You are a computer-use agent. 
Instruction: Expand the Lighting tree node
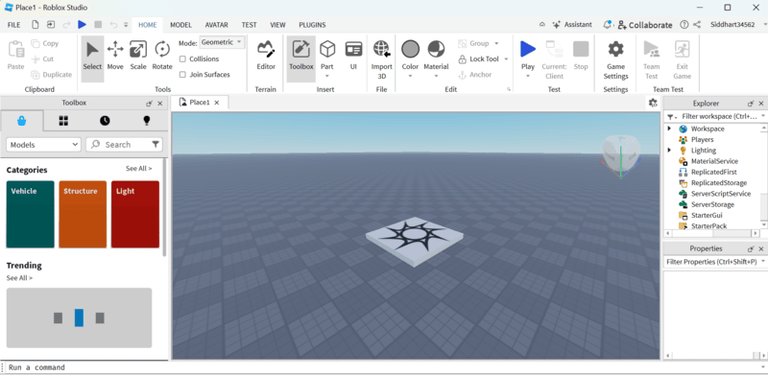(669, 150)
